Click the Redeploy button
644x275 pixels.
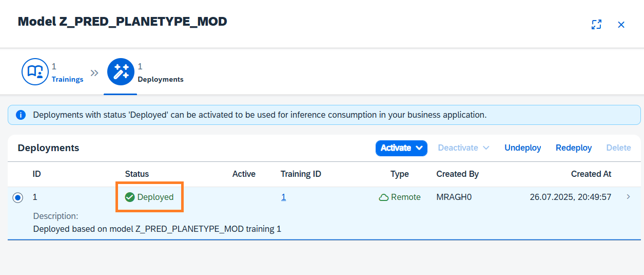pyautogui.click(x=574, y=148)
